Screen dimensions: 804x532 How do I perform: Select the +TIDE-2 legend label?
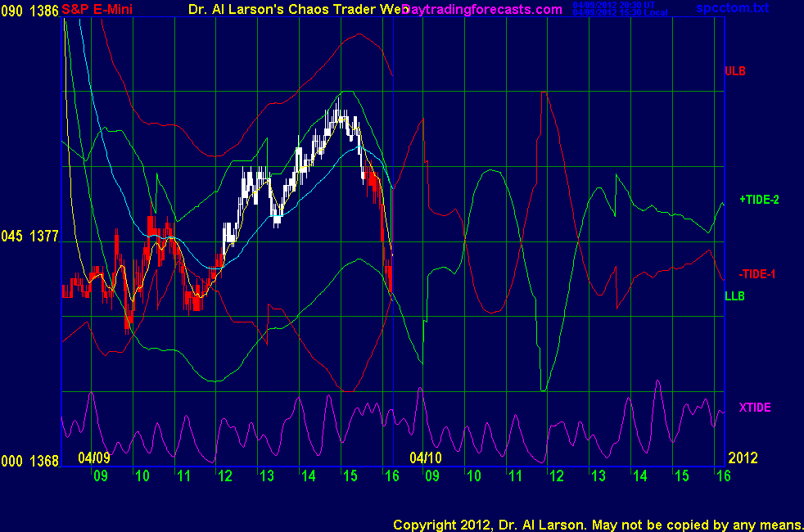(759, 199)
